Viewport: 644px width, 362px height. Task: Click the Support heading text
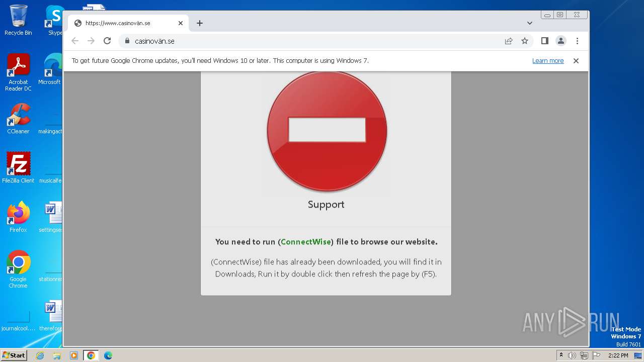[326, 204]
